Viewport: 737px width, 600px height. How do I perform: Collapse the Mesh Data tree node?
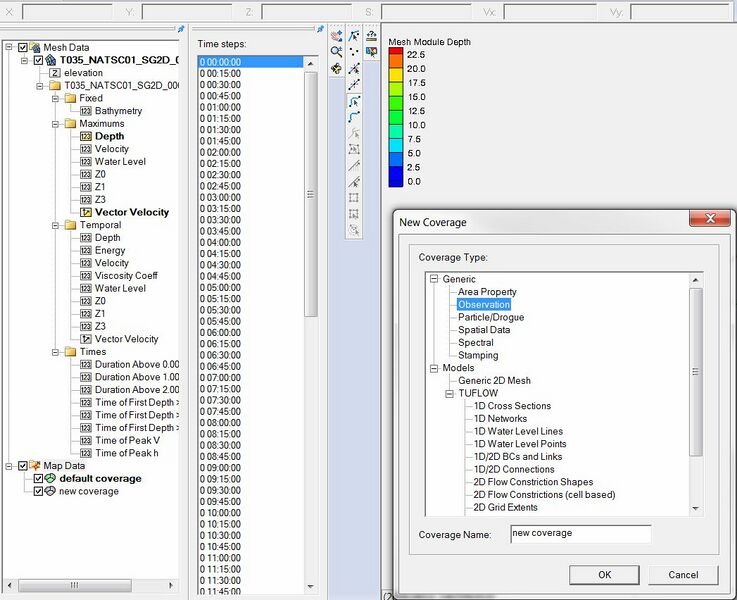click(x=8, y=47)
